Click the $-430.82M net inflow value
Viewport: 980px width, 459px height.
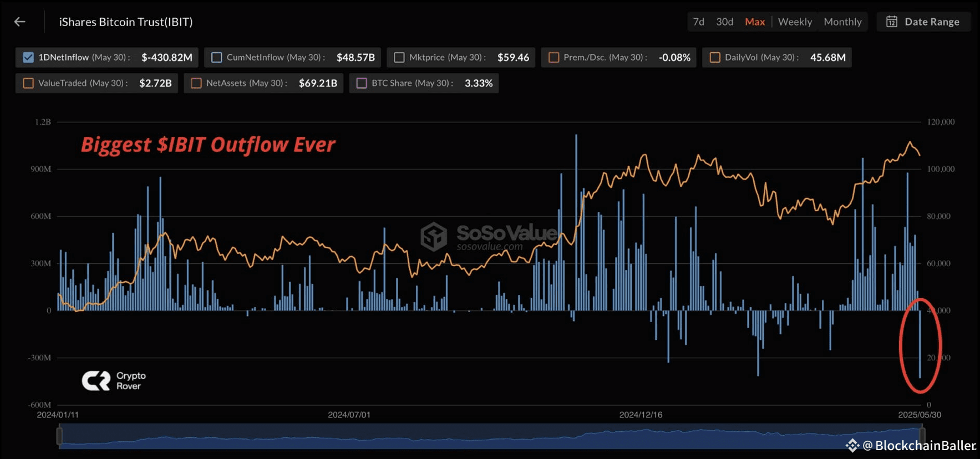167,57
